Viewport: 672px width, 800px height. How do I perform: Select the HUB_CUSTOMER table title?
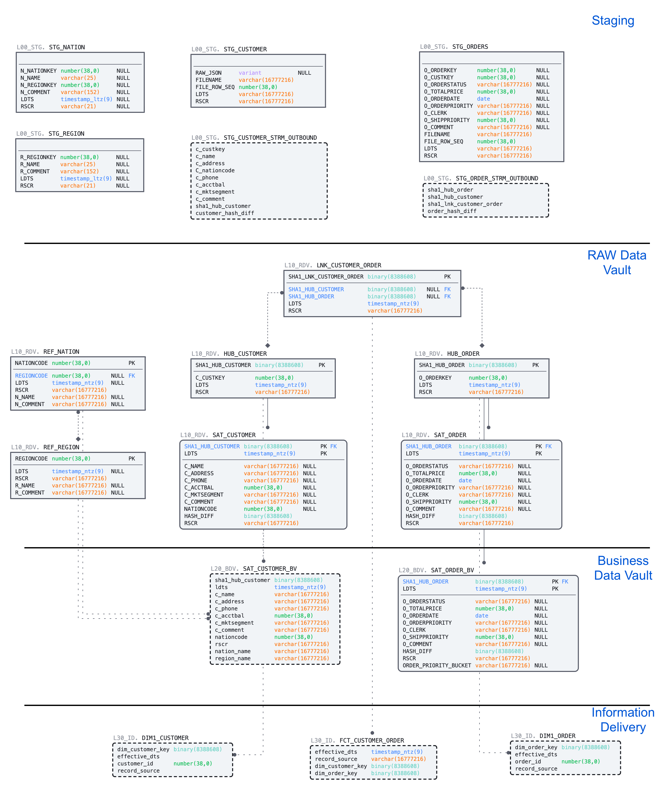pyautogui.click(x=245, y=354)
